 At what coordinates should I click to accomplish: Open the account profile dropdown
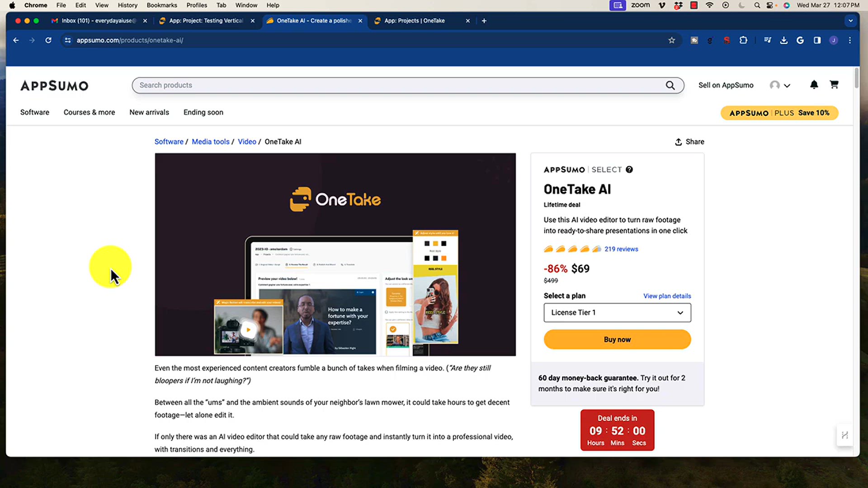pos(780,85)
